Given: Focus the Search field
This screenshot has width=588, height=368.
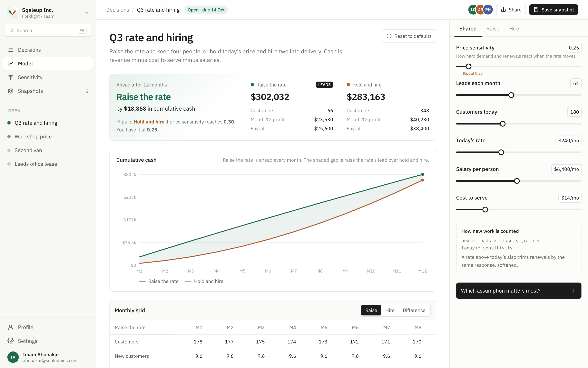Looking at the screenshot, I should tap(48, 30).
